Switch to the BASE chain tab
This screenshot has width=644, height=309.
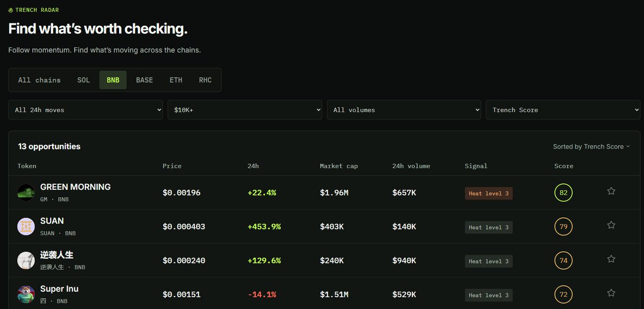[144, 80]
